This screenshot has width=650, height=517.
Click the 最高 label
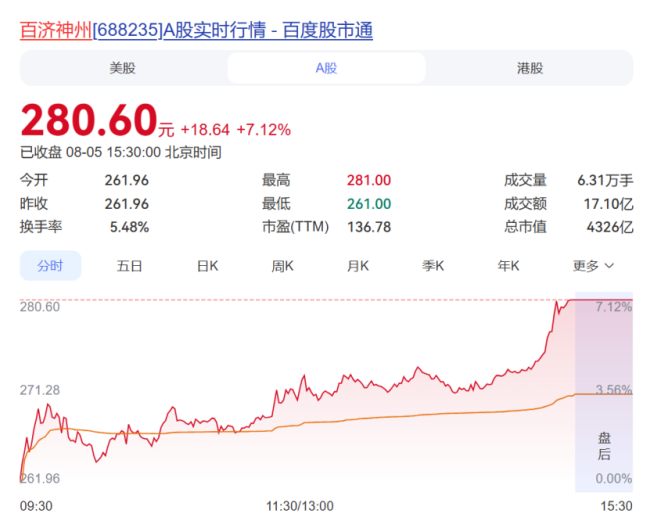(x=276, y=180)
